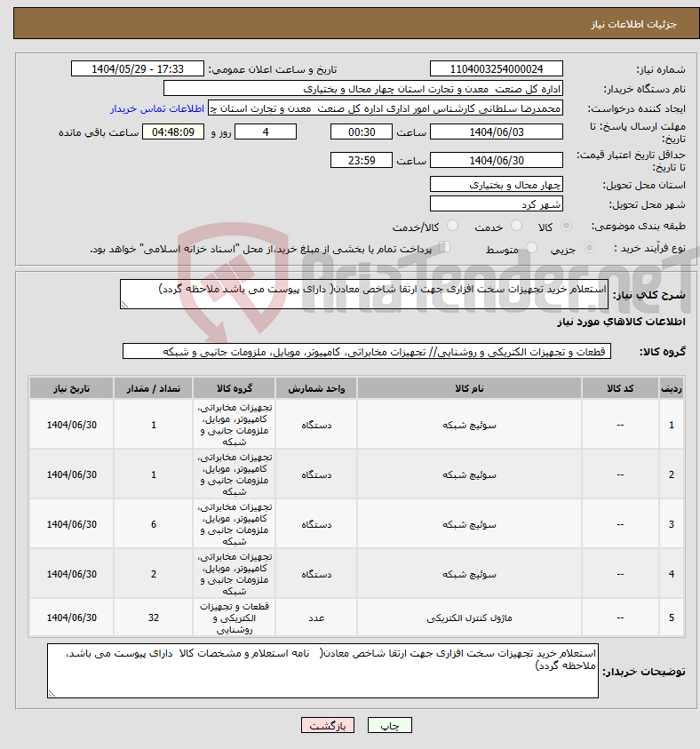The image size is (700, 749).
Task: Click the price validity date field
Action: [x=496, y=160]
